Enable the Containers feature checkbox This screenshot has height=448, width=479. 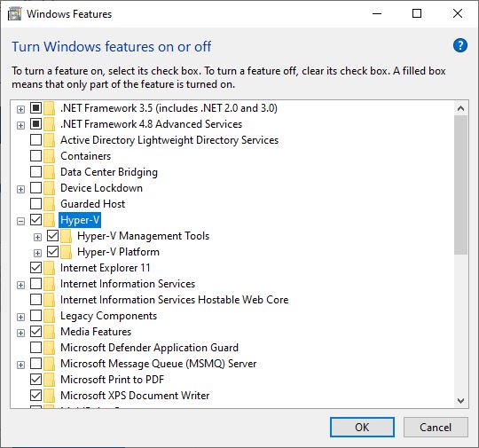(x=36, y=155)
